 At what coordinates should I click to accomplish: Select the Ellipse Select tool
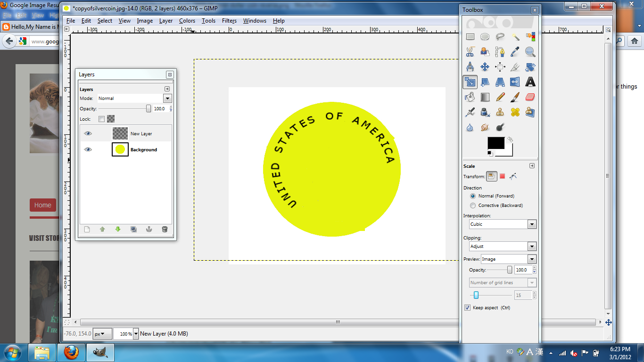pos(485,37)
